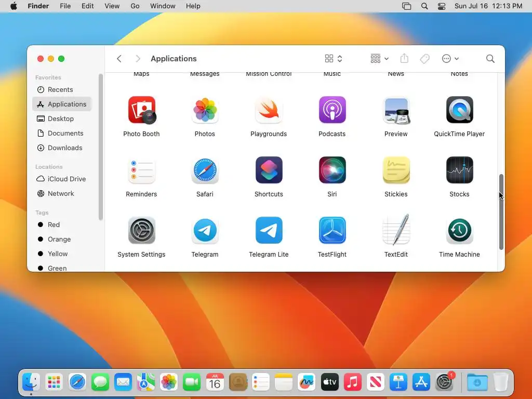
Task: Open the Photo Booth app icon
Action: click(x=142, y=110)
